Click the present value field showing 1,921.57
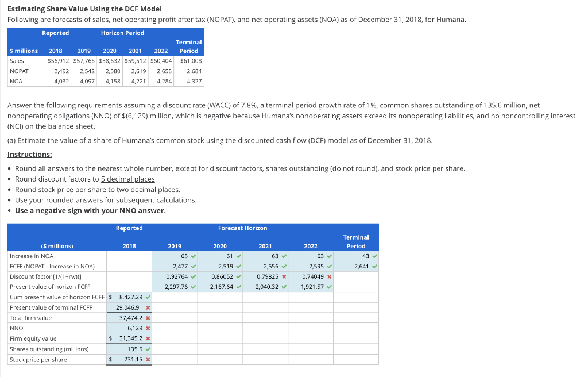This screenshot has height=377, width=588. tap(311, 287)
